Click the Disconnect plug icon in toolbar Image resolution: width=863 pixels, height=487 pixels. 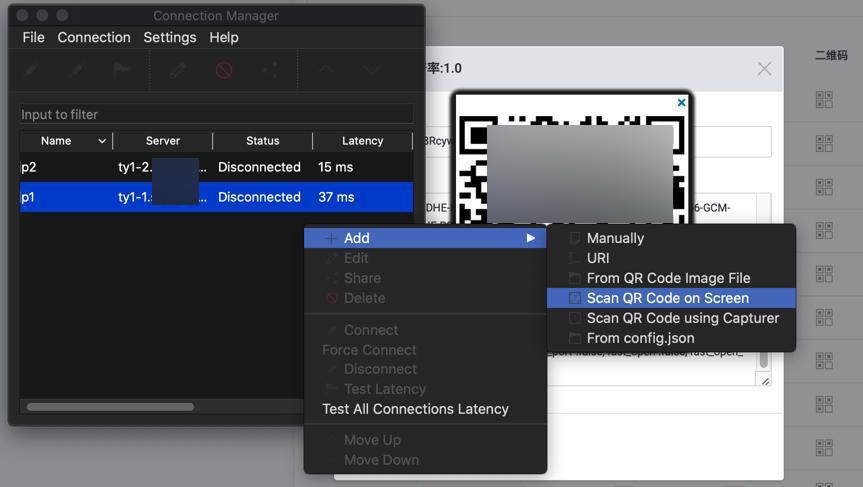click(77, 70)
